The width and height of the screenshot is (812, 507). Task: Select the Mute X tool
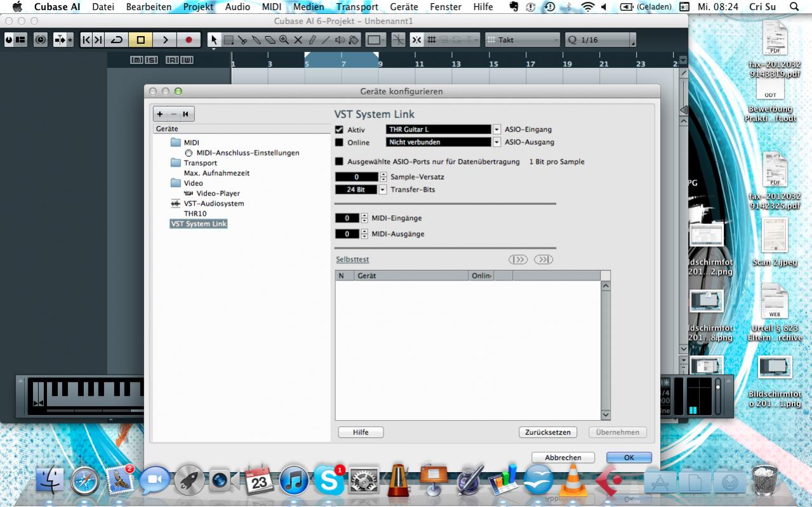point(298,40)
